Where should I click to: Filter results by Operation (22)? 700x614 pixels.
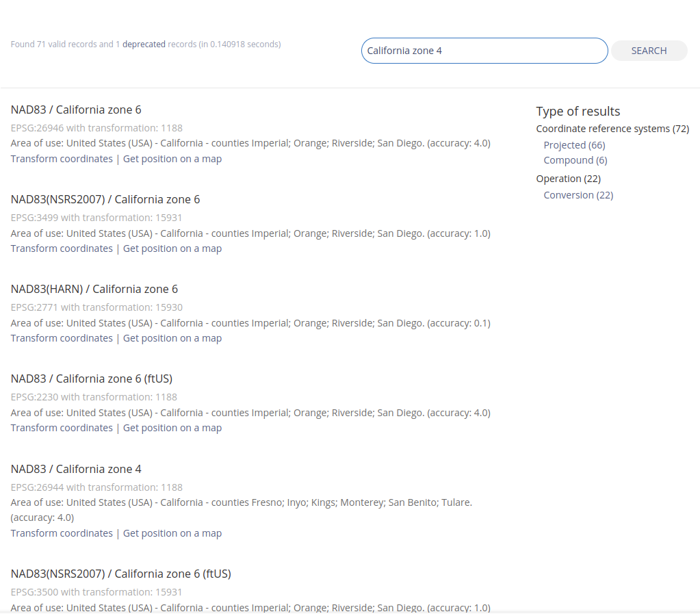(x=568, y=179)
